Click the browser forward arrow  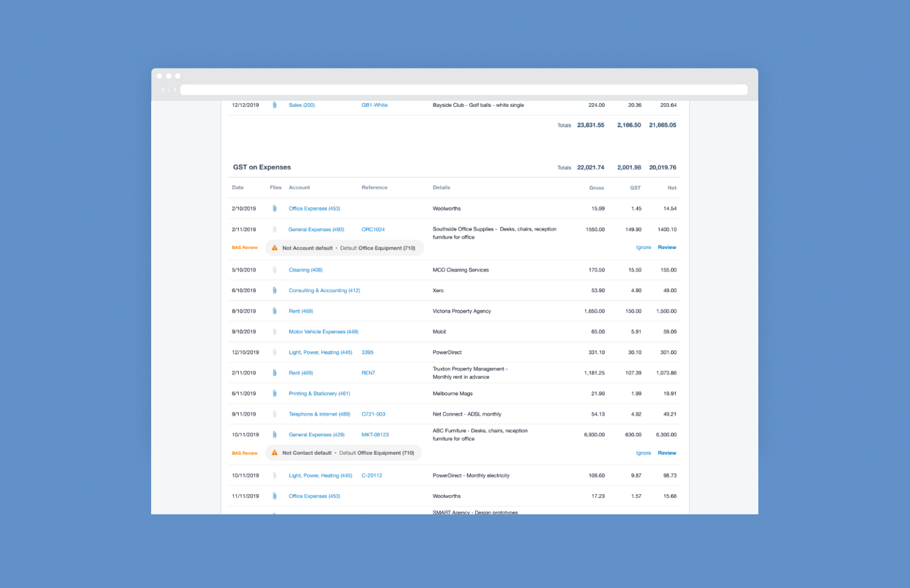tap(174, 90)
